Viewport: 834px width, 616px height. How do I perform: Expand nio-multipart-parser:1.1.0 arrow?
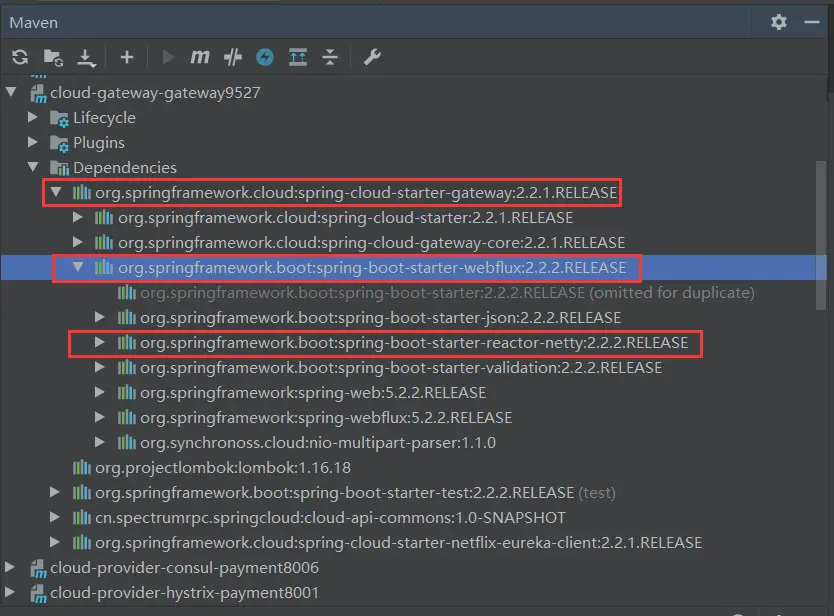pos(99,442)
